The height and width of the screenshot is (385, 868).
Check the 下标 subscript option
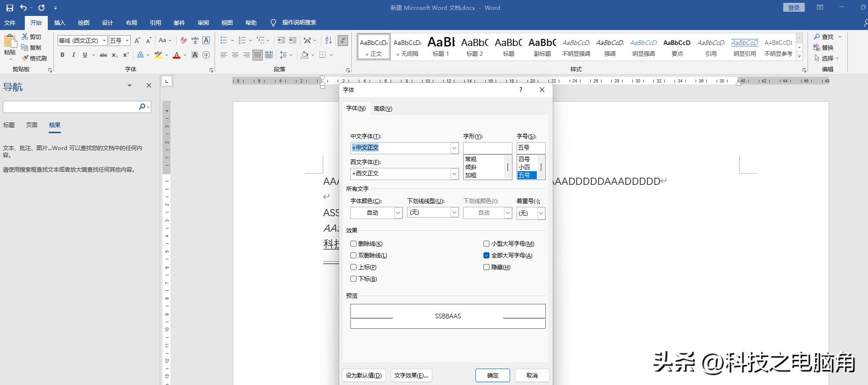click(x=354, y=279)
